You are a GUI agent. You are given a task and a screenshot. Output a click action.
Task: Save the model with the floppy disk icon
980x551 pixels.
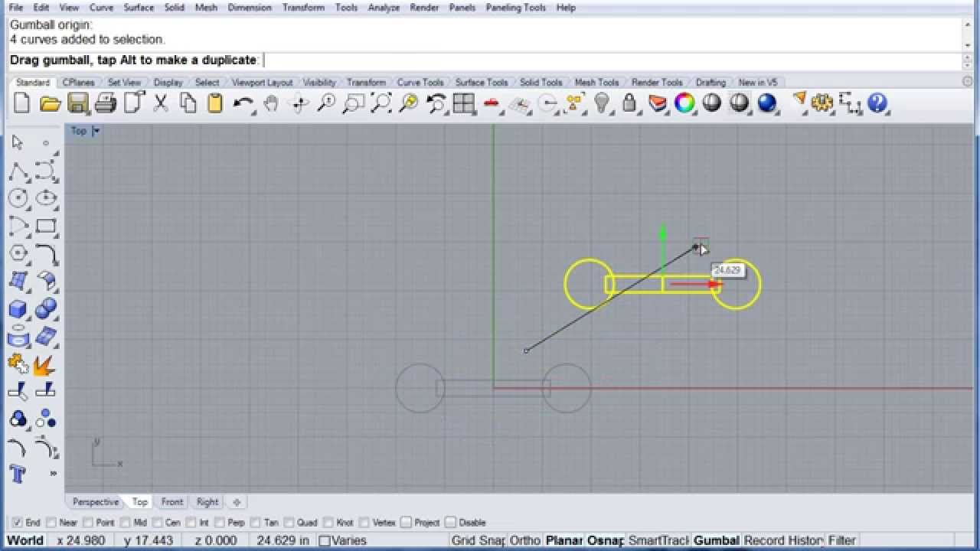tap(77, 103)
